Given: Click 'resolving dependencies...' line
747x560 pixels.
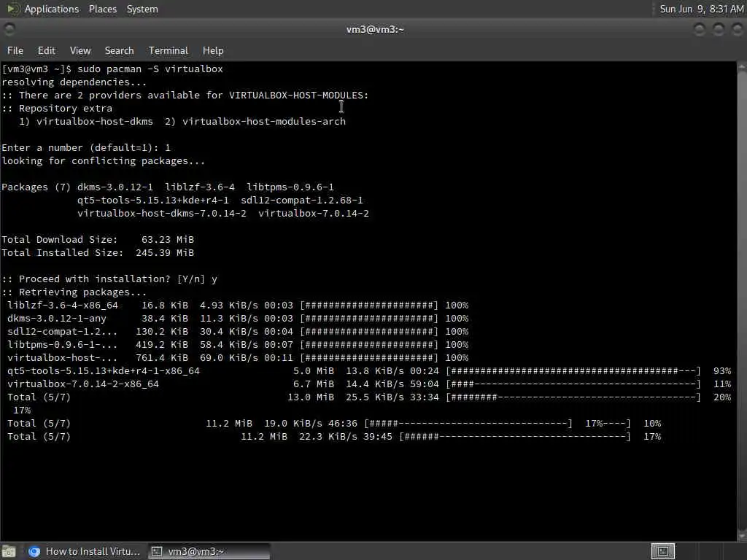Looking at the screenshot, I should [x=74, y=82].
